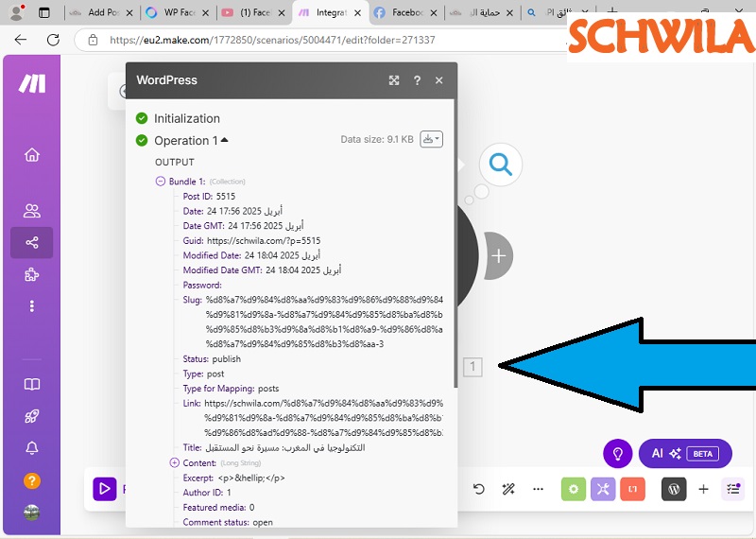Click the Make logo at top of sidebar
756x539 pixels.
[x=32, y=83]
